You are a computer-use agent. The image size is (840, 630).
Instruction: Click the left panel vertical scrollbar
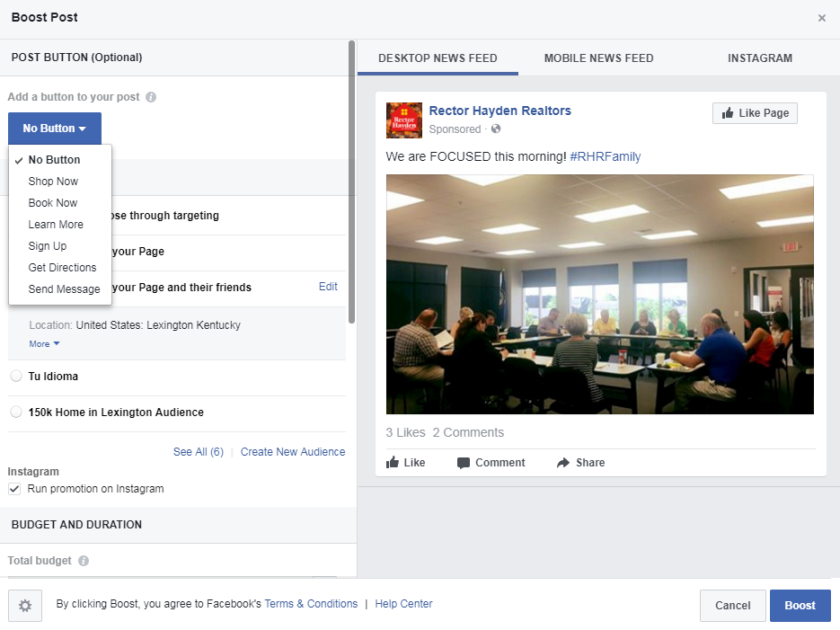tap(352, 182)
